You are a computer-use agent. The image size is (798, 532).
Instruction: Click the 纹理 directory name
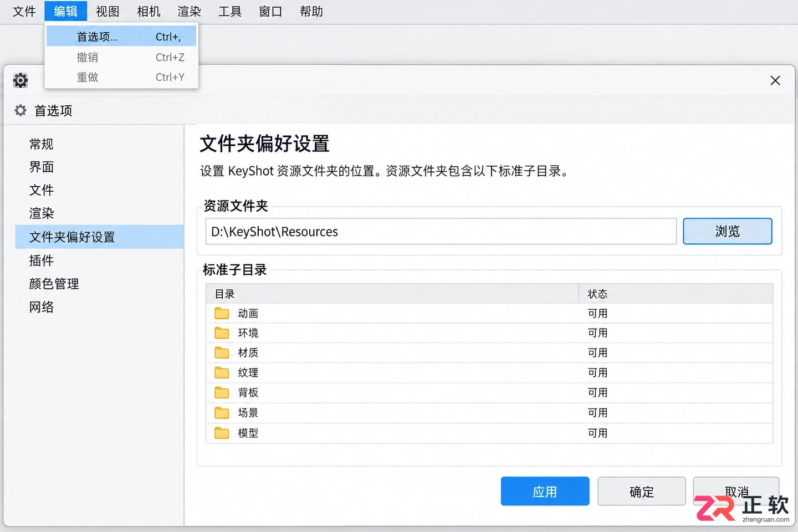tap(248, 372)
